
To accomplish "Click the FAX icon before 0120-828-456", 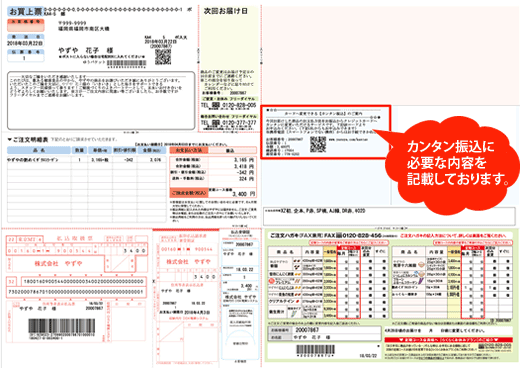I will [x=339, y=235].
